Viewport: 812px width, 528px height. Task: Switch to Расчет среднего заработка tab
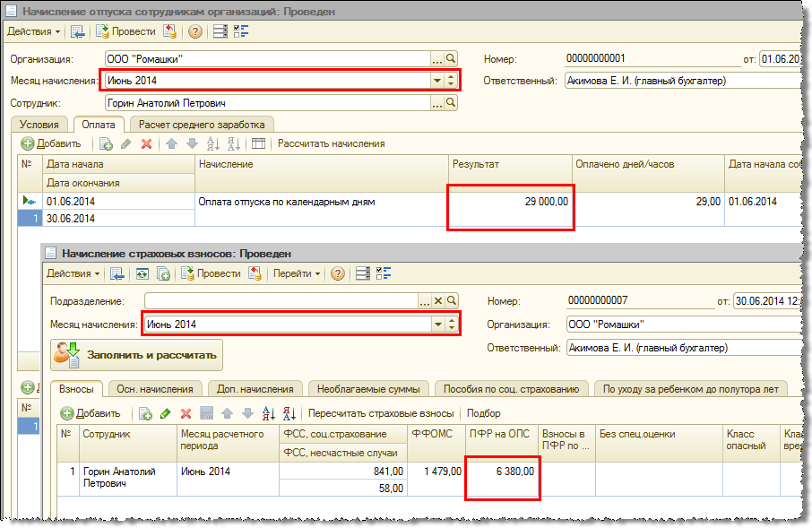202,125
